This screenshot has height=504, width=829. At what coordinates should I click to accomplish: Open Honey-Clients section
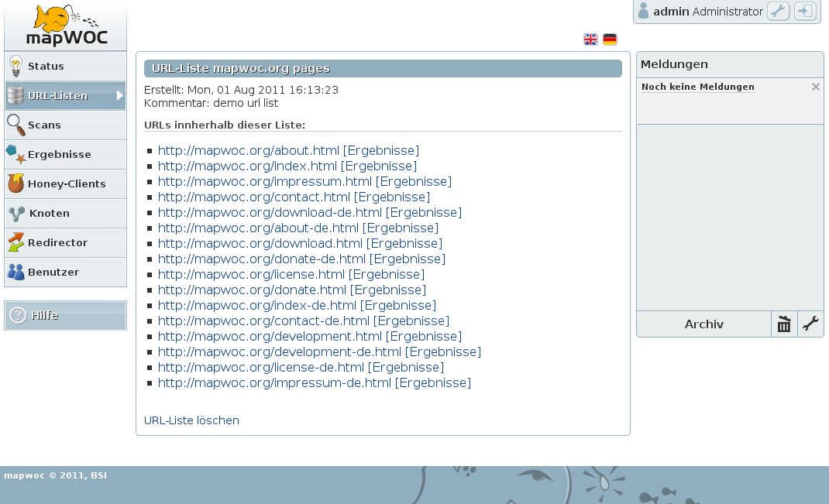pos(65,184)
